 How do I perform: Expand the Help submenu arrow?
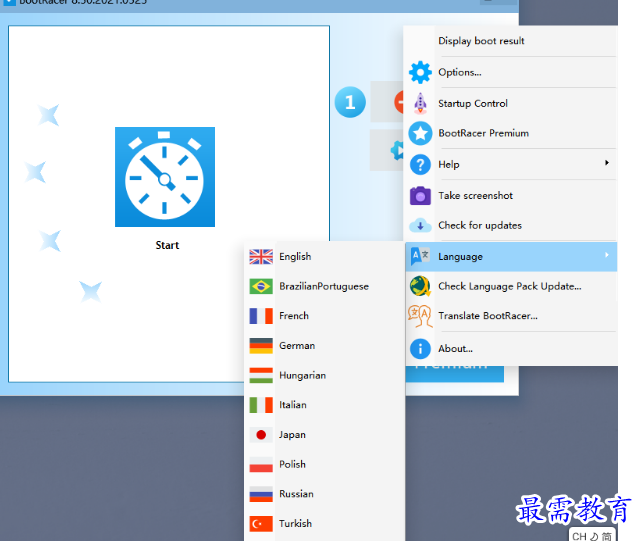click(607, 163)
